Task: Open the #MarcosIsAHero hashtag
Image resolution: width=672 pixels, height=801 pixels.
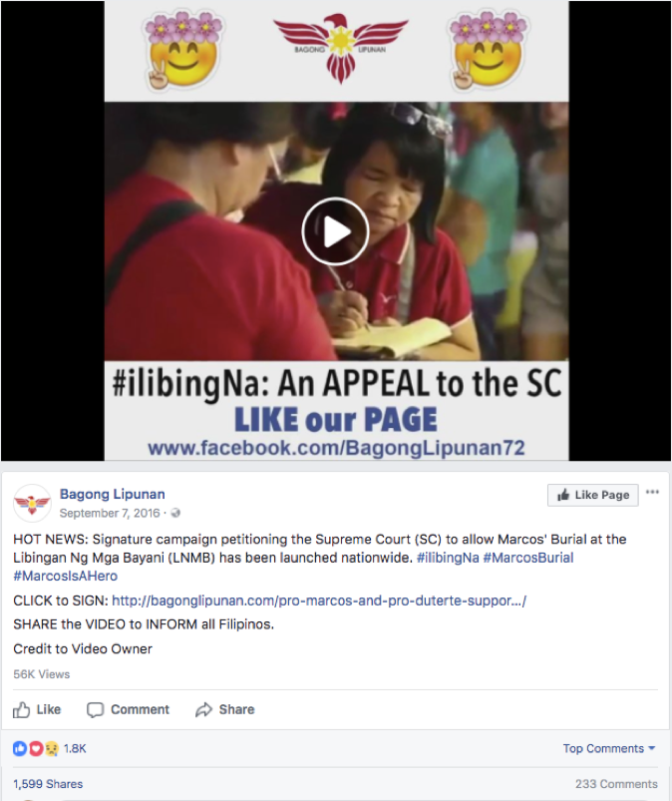Action: (x=66, y=577)
